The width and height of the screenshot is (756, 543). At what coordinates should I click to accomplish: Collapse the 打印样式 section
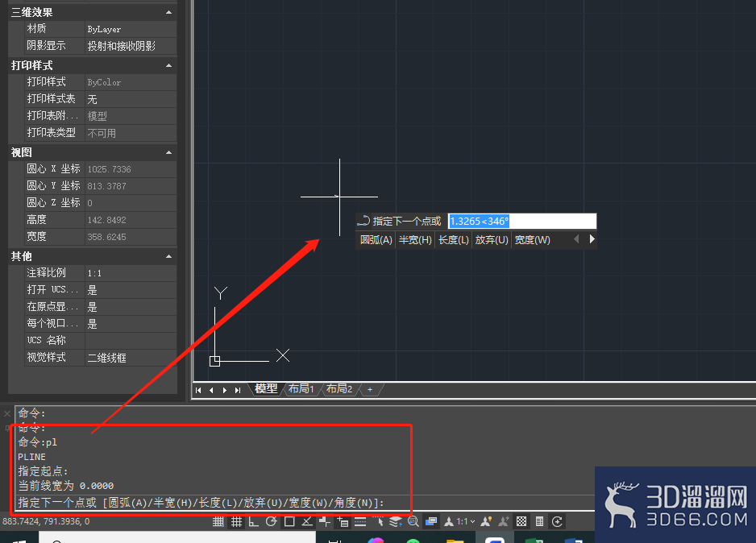(168, 65)
